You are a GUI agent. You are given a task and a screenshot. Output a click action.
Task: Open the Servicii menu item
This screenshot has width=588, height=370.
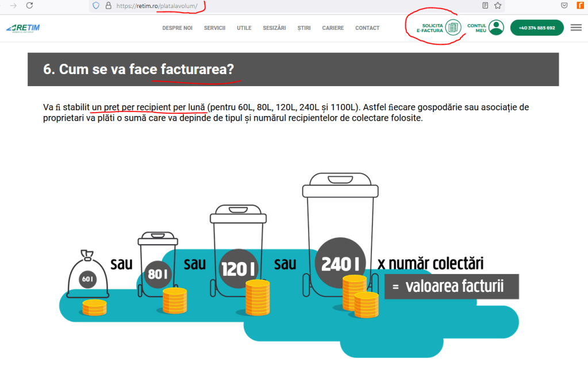214,28
